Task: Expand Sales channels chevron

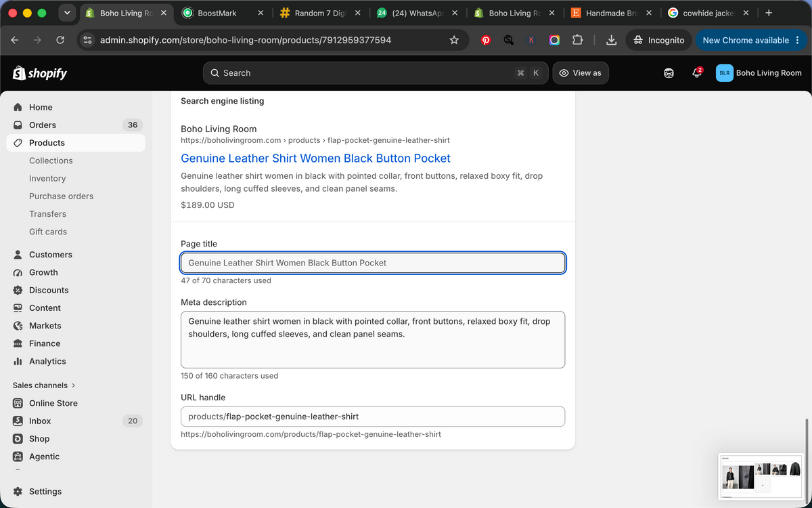Action: 73,385
